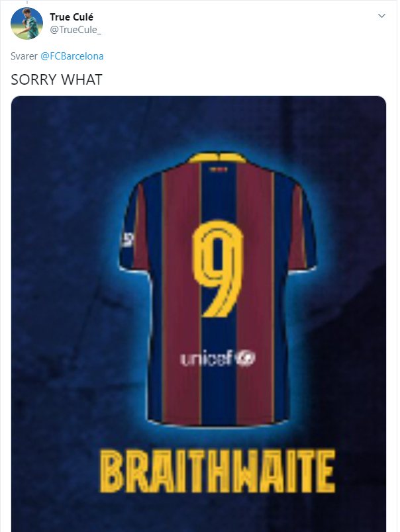This screenshot has width=400, height=532.
Task: Click the True Culé display name
Action: (x=72, y=17)
